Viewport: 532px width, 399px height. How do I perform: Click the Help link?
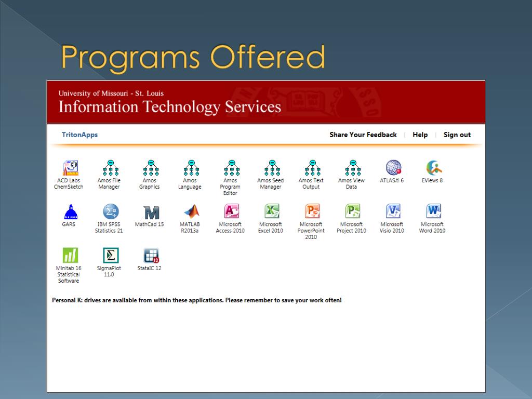pyautogui.click(x=420, y=135)
